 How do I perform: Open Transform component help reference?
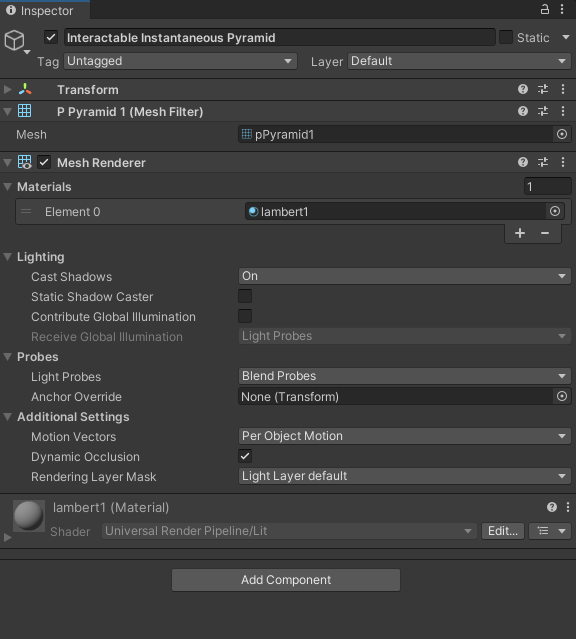point(523,89)
